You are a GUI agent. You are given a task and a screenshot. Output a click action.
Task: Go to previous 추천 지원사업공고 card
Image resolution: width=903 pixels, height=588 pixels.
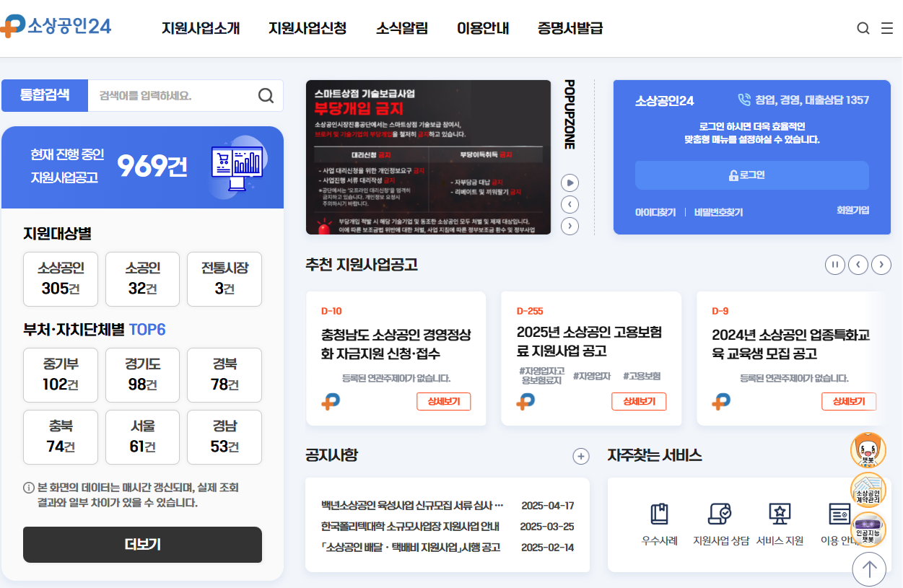tap(858, 265)
